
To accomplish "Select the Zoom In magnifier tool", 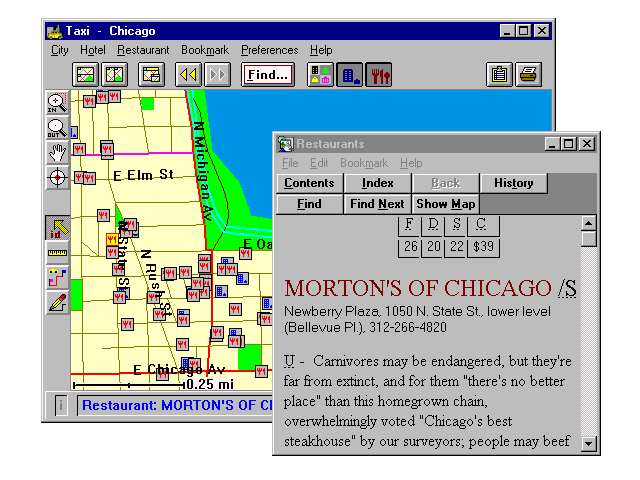I will [57, 102].
